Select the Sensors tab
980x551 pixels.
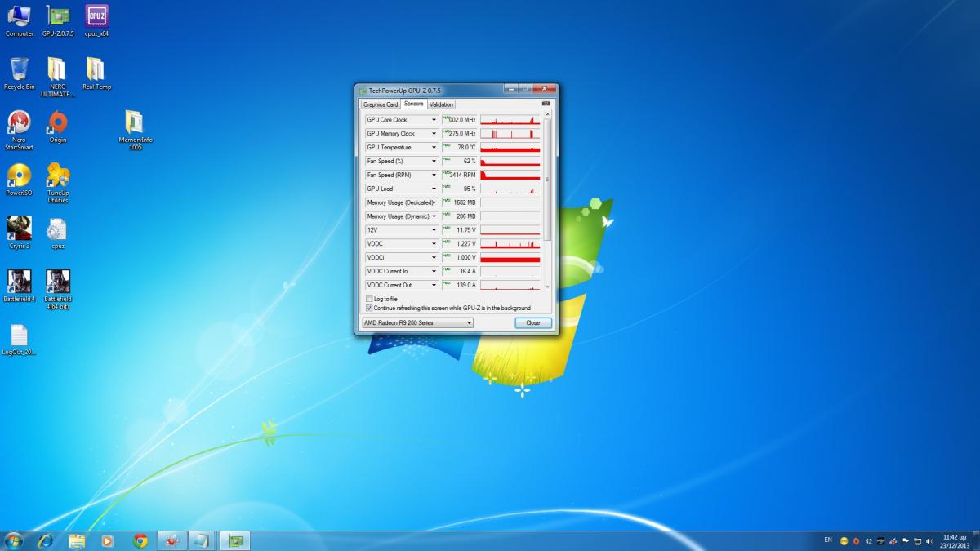click(414, 104)
